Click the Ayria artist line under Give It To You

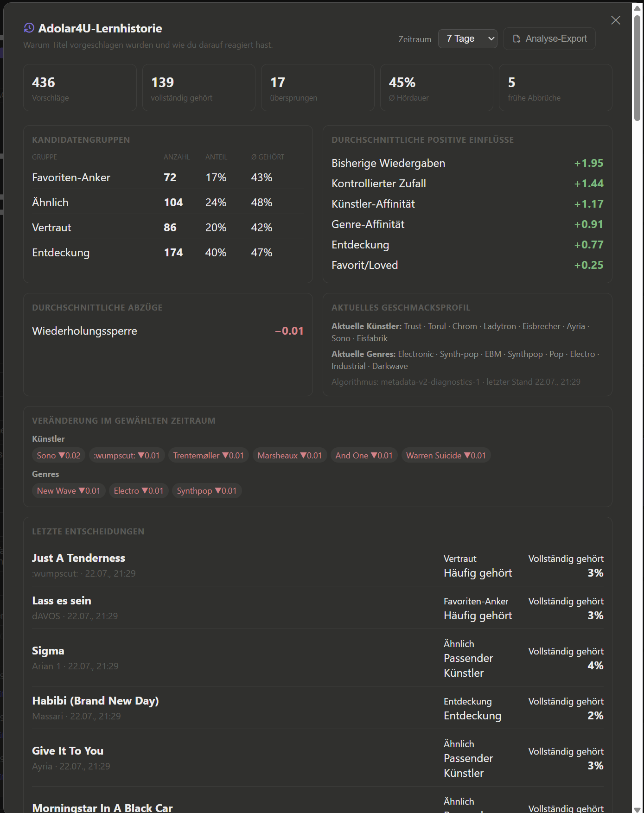coord(71,766)
